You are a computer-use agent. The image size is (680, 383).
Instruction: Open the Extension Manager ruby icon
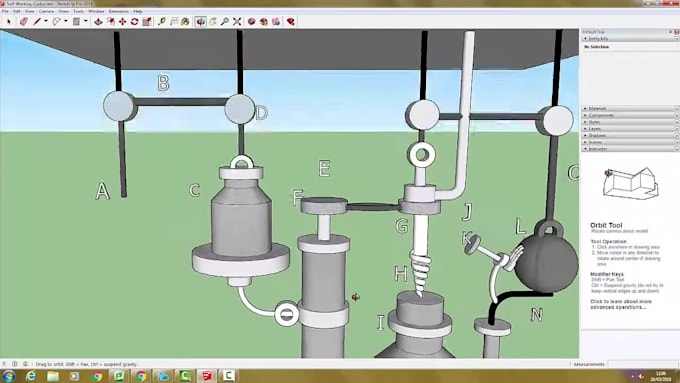tap(291, 21)
